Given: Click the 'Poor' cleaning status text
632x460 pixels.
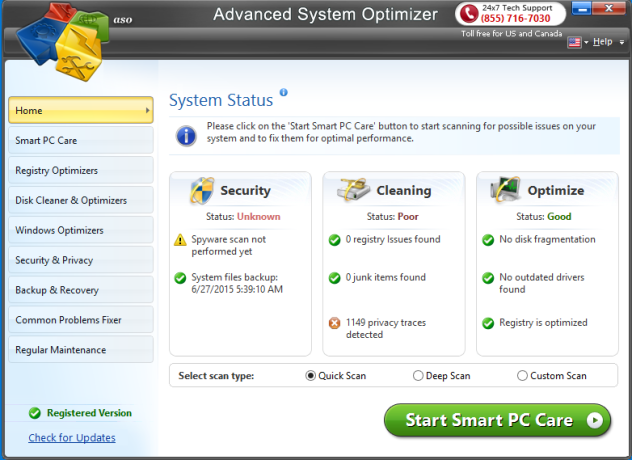Looking at the screenshot, I should click(x=408, y=216).
